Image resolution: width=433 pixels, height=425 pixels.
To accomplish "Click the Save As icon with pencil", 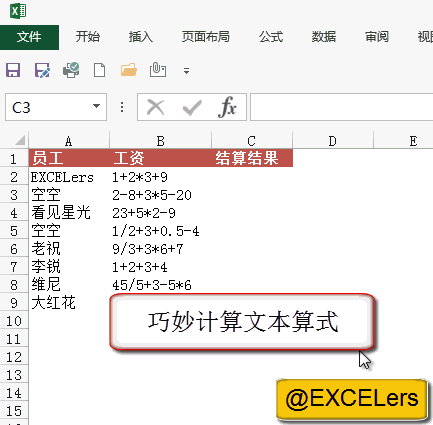I will pos(42,70).
